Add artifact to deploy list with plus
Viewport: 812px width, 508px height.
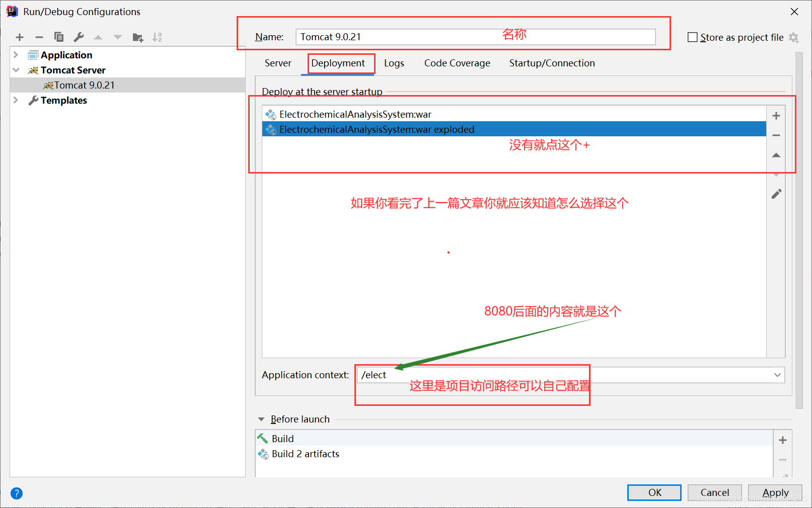click(776, 116)
